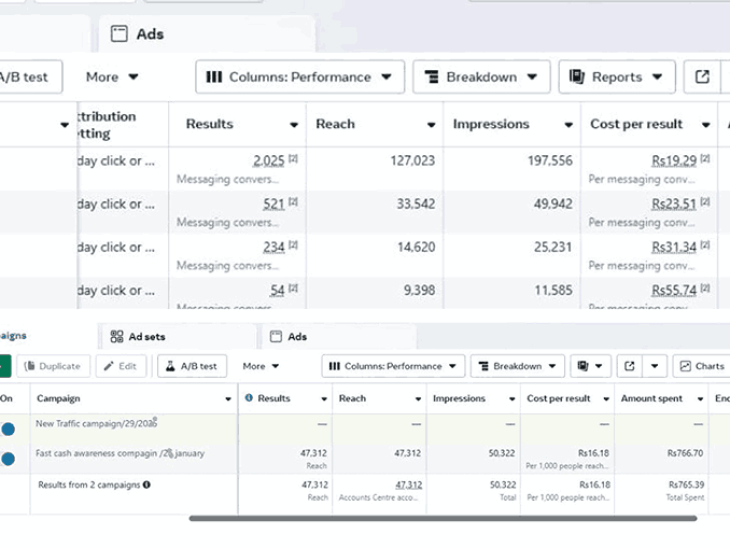Viewport: 730px width, 548px height.
Task: Click info icon next to Results from 2 campaigns
Action: click(147, 485)
